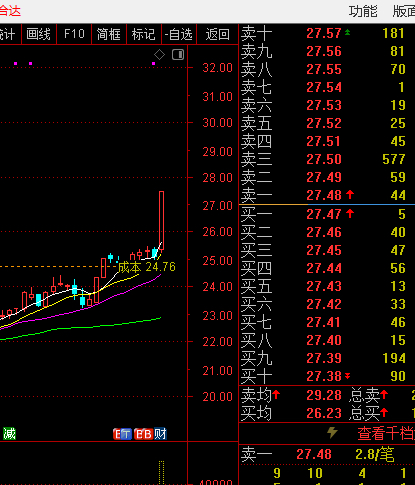The width and height of the screenshot is (415, 485).
Task: Click the lightning bolt icon
Action: coord(332,432)
